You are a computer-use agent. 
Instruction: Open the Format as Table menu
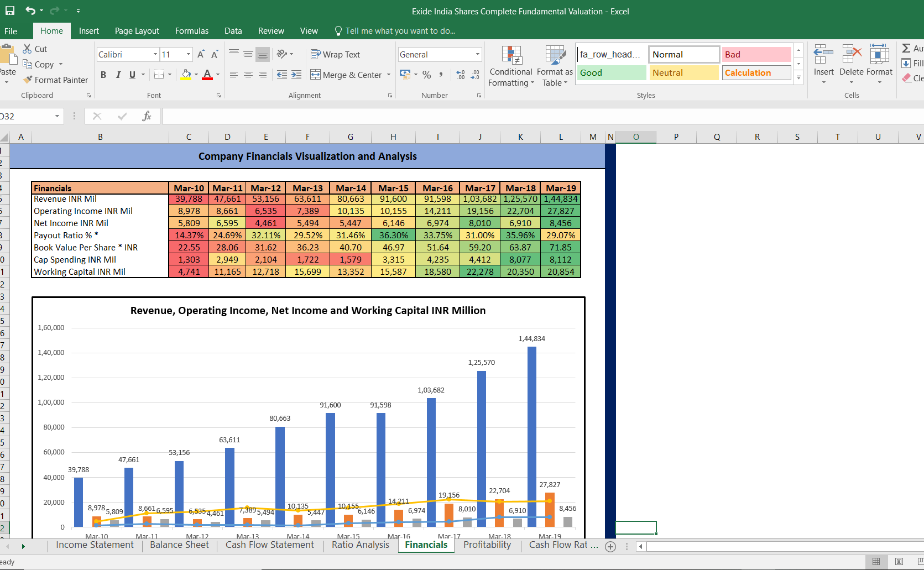[x=555, y=66]
